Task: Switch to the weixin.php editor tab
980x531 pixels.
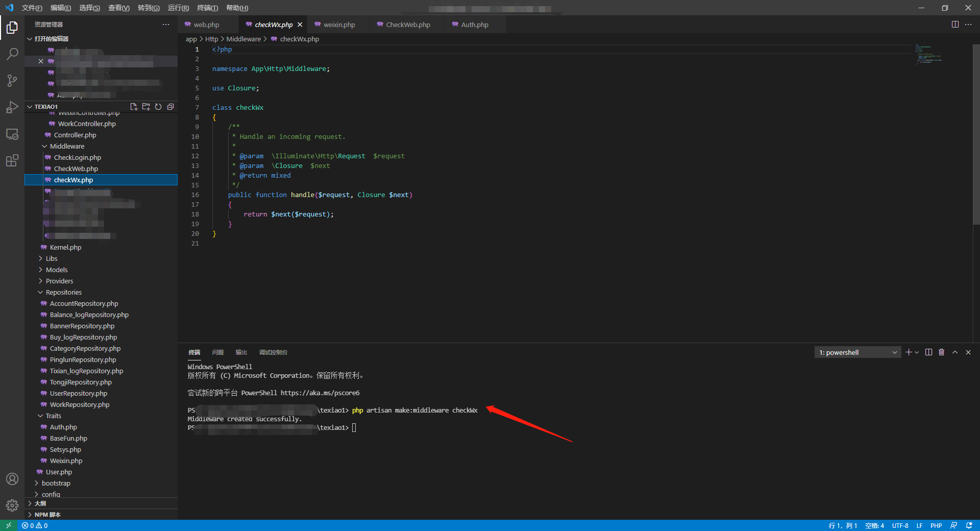Action: tap(339, 25)
